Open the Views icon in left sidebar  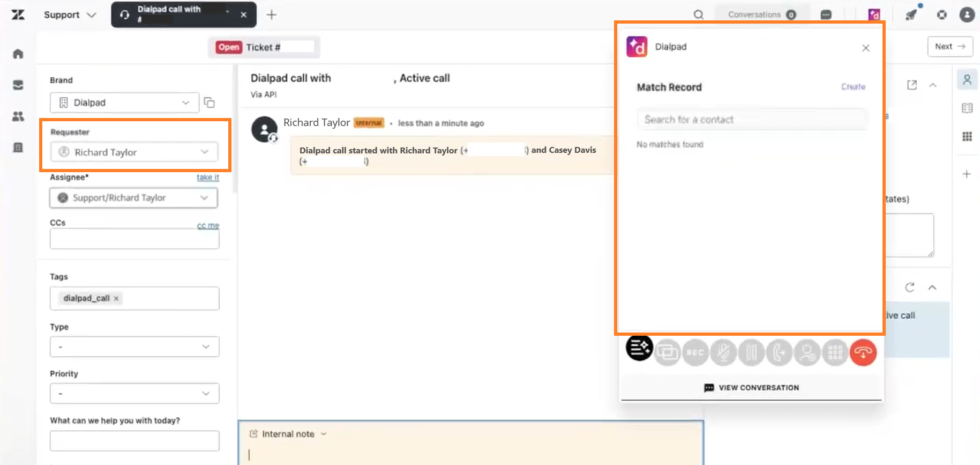18,85
